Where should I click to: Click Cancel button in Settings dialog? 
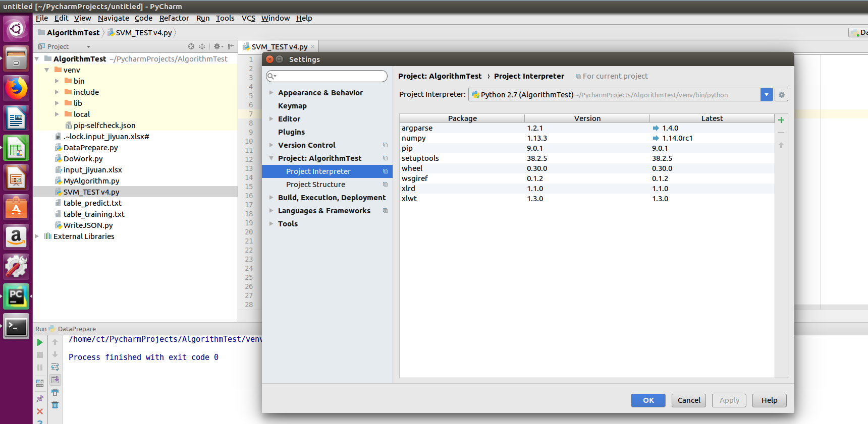[x=689, y=400]
